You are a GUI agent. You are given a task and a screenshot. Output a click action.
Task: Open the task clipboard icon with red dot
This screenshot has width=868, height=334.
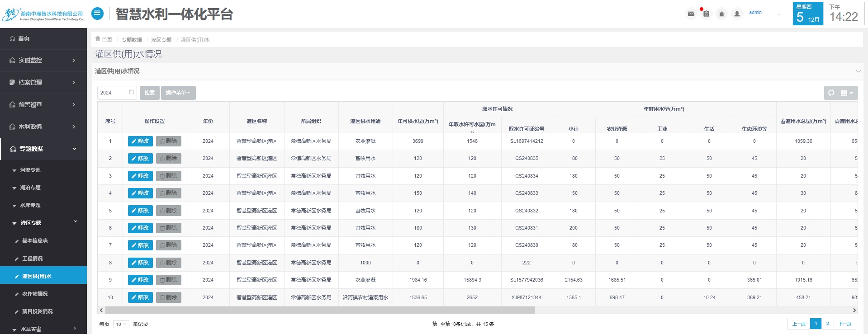[706, 14]
